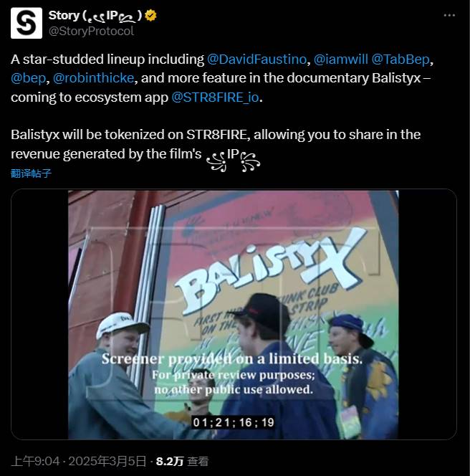Viewport: 470px width, 476px height.
Task: Click the screener disclaimer overlay text
Action: pyautogui.click(x=232, y=374)
